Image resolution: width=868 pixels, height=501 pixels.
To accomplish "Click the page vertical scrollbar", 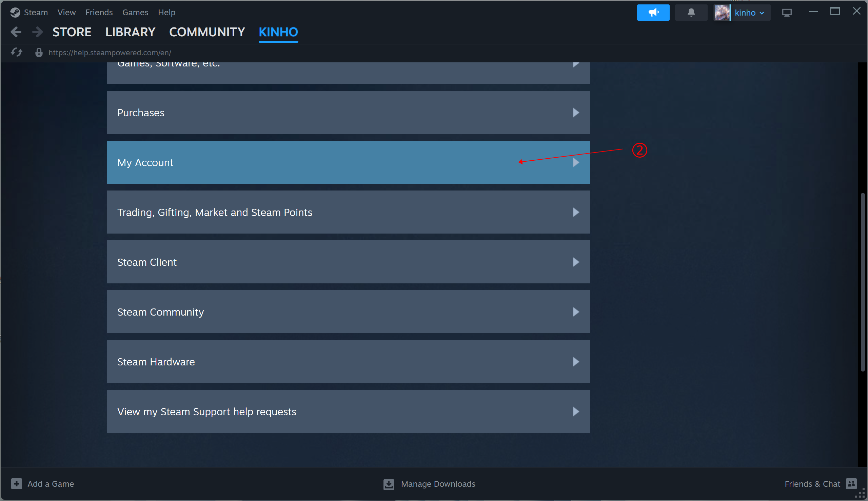I will [x=863, y=282].
